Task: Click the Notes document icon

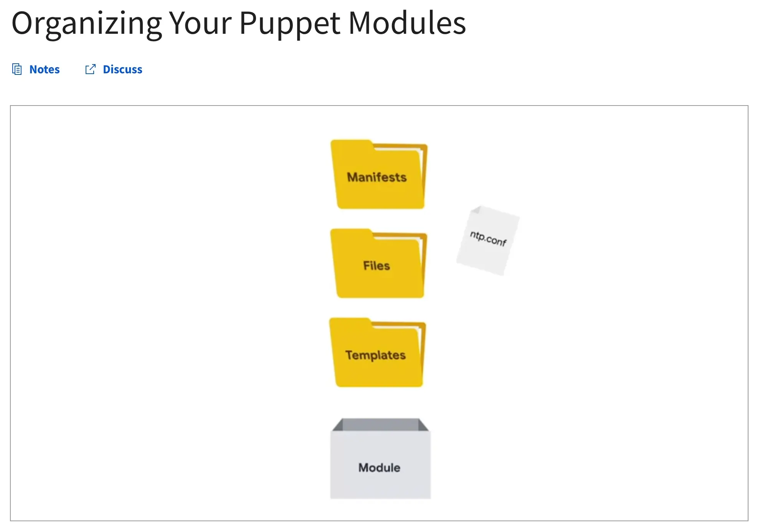Action: 17,69
